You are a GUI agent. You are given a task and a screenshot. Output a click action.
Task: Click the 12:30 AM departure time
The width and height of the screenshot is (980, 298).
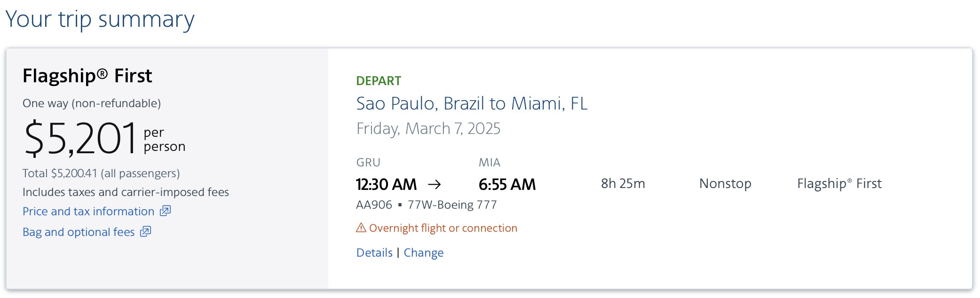[386, 184]
